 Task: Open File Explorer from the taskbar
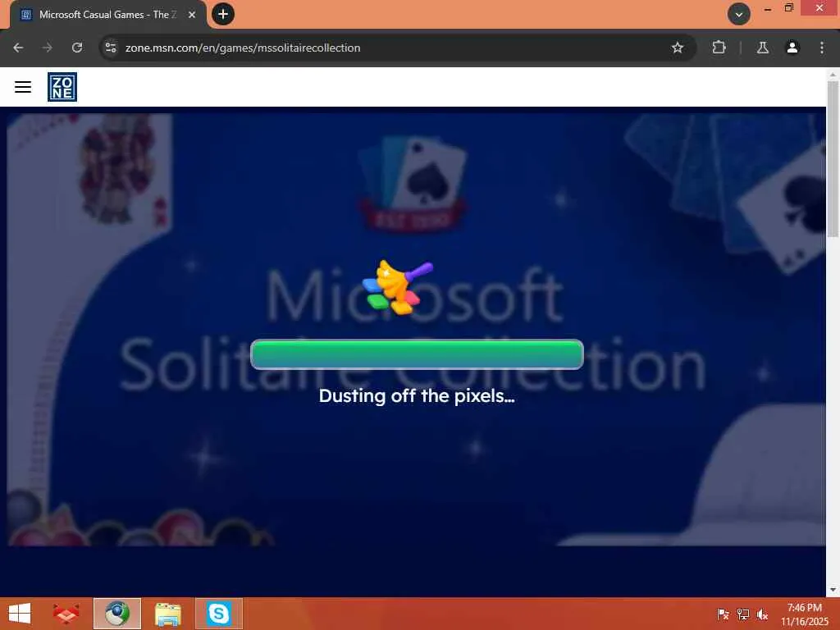click(167, 614)
